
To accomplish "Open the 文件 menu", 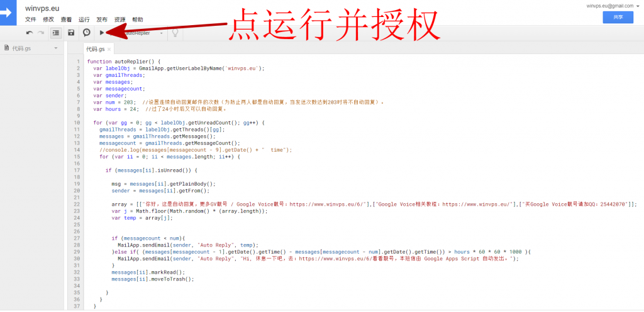I will coord(31,19).
